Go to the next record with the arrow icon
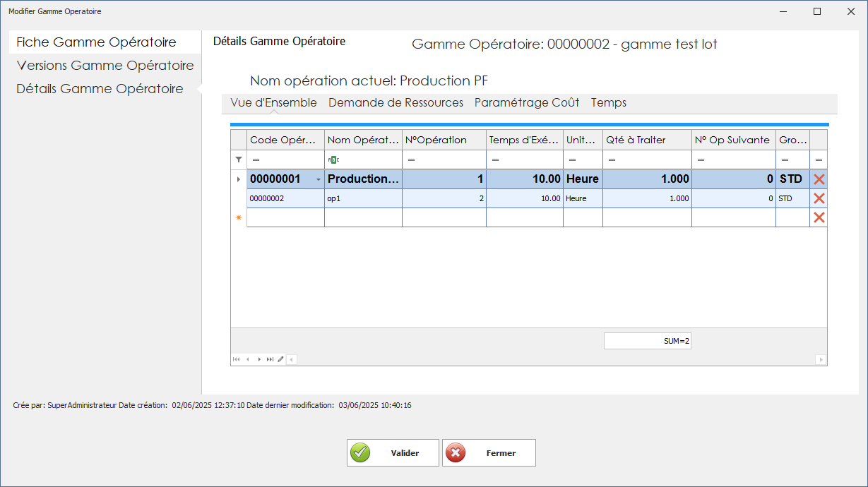 (x=258, y=359)
